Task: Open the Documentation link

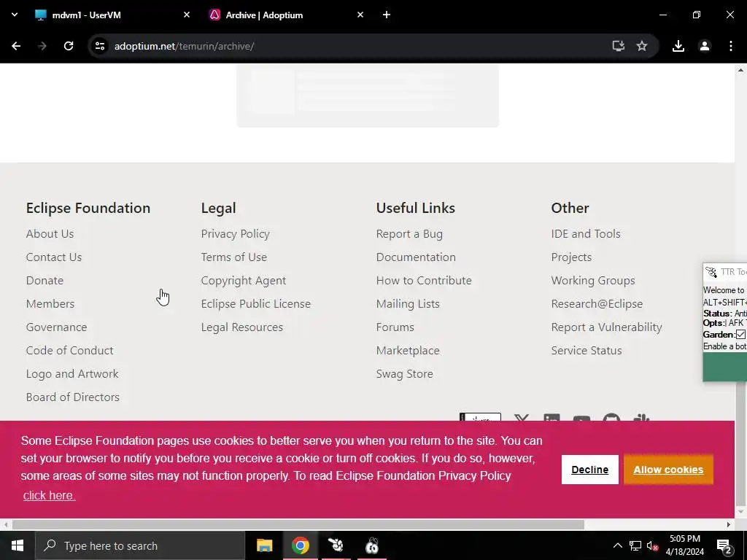Action: click(416, 257)
